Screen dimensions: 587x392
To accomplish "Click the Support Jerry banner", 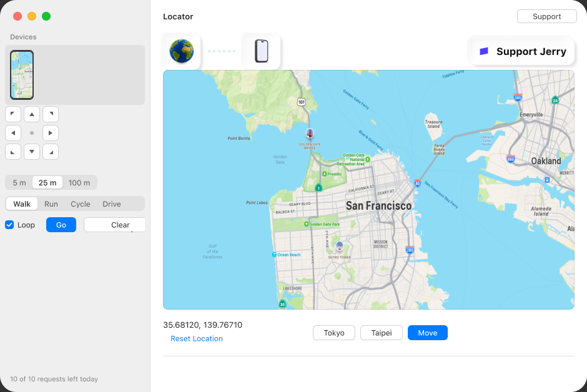I will point(521,51).
